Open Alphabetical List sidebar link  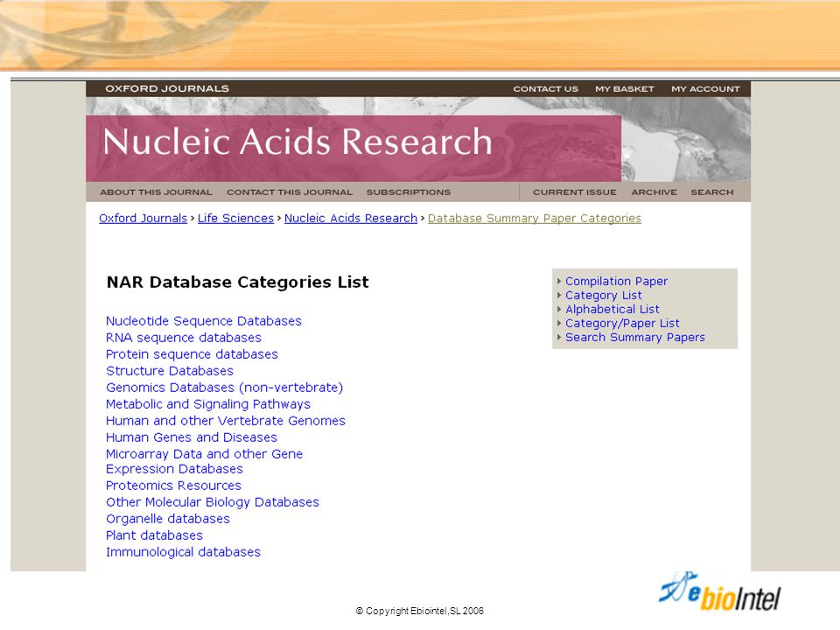click(x=612, y=309)
